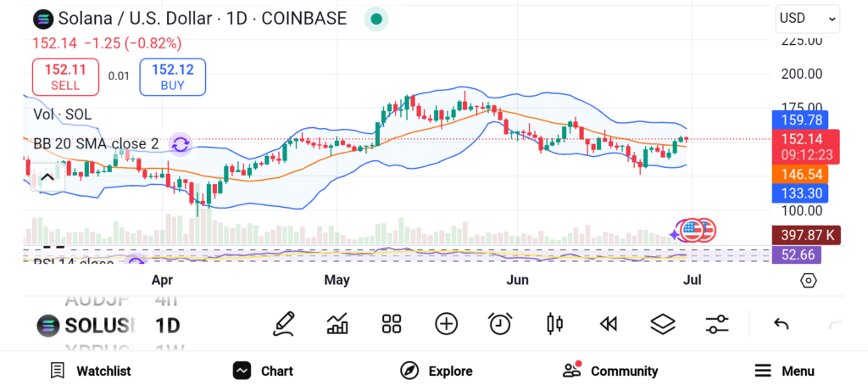Image resolution: width=868 pixels, height=391 pixels.
Task: Create an alert with the alarm clock icon
Action: tap(500, 324)
